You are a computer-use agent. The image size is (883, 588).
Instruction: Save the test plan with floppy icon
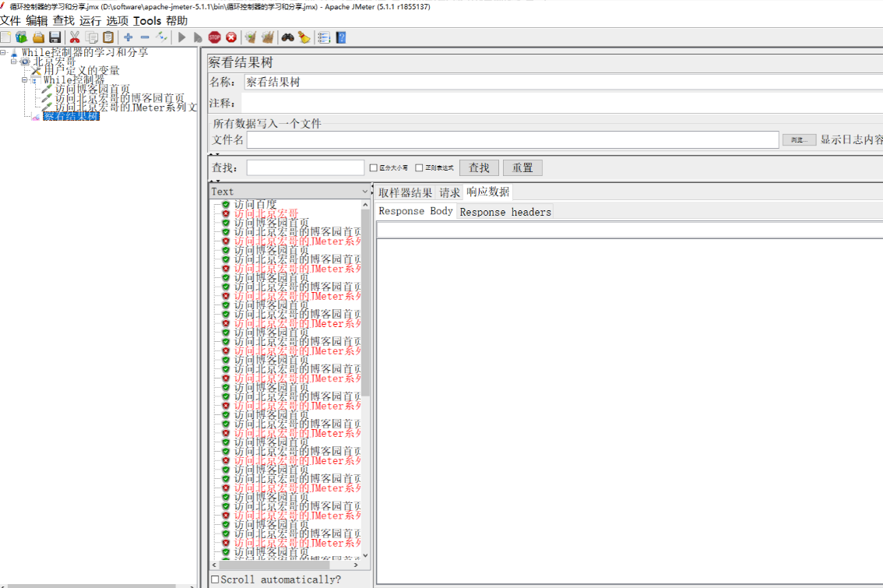pyautogui.click(x=55, y=37)
